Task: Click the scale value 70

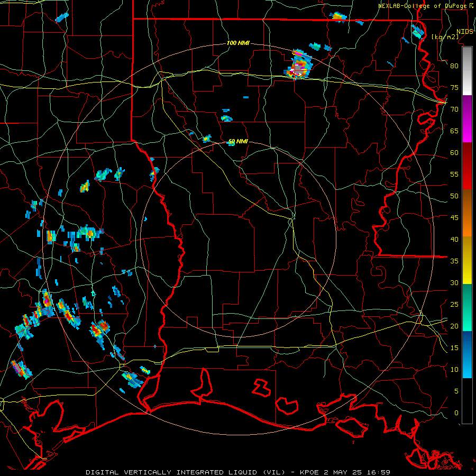Action: pyautogui.click(x=454, y=109)
